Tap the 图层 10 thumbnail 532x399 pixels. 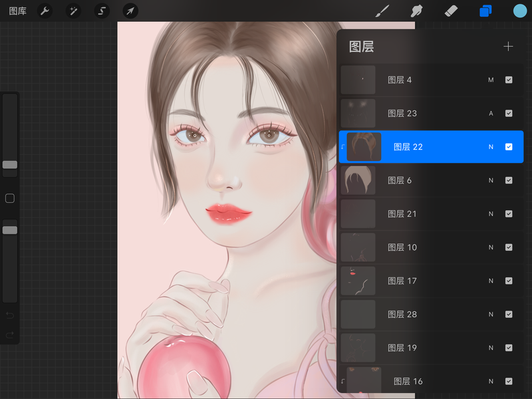click(x=358, y=247)
